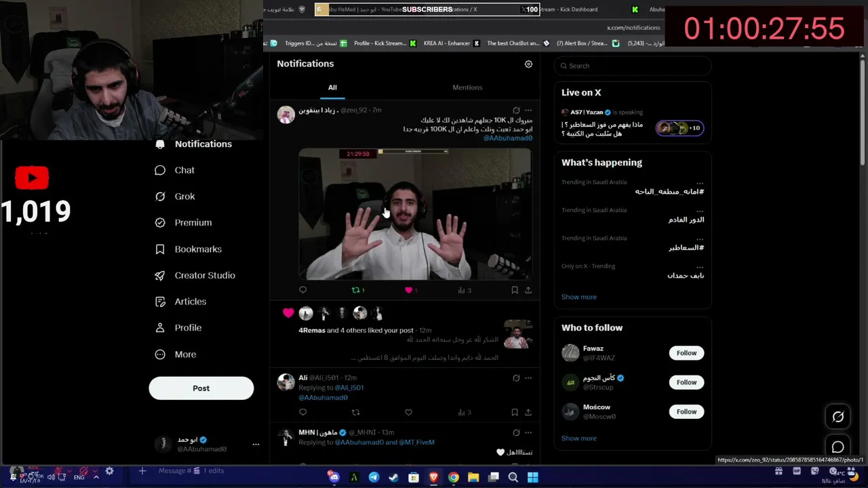The image size is (868, 488).
Task: Open notification settings gear icon
Action: click(528, 64)
